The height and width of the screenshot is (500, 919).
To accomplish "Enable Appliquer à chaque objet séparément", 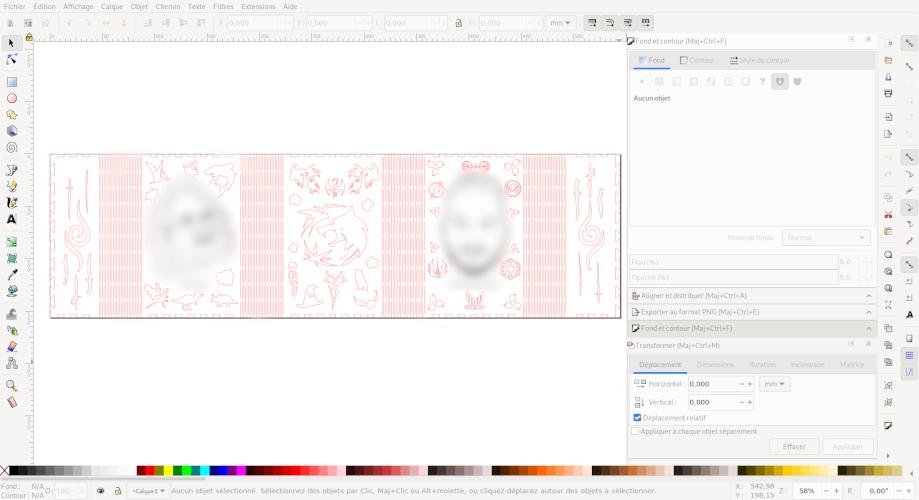I will 635,431.
